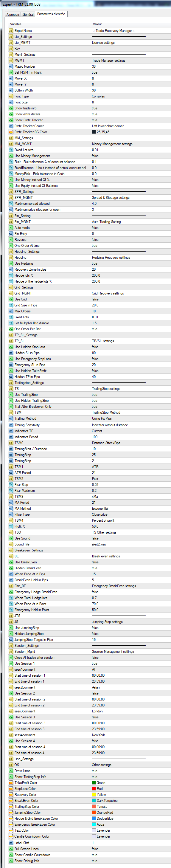The height and width of the screenshot is (868, 171).
Task: Open the Général tab
Action: pyautogui.click(x=28, y=15)
